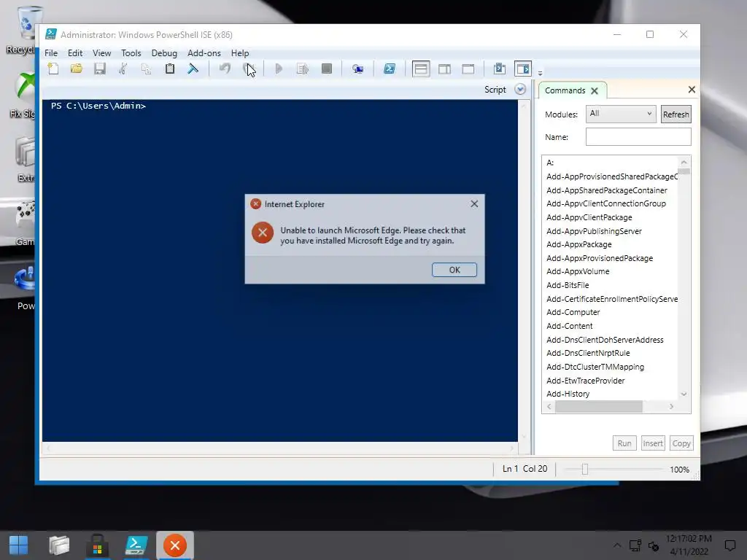Viewport: 747px width, 560px height.
Task: Show script pane on the right icon
Action: [444, 69]
